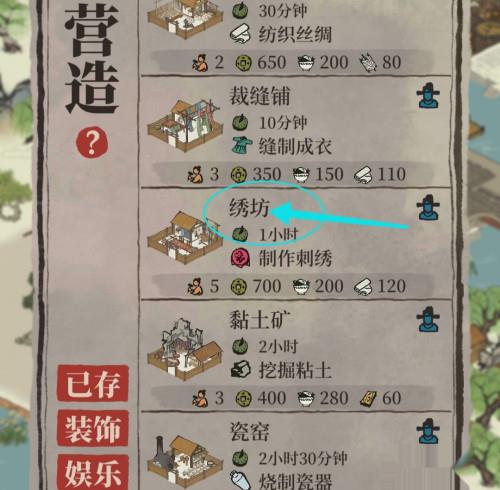Click the official hat icon beside 瓷窑

pos(428,431)
